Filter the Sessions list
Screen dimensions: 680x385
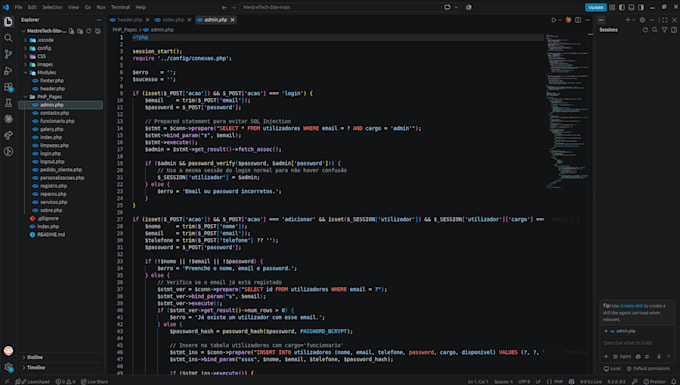point(664,30)
